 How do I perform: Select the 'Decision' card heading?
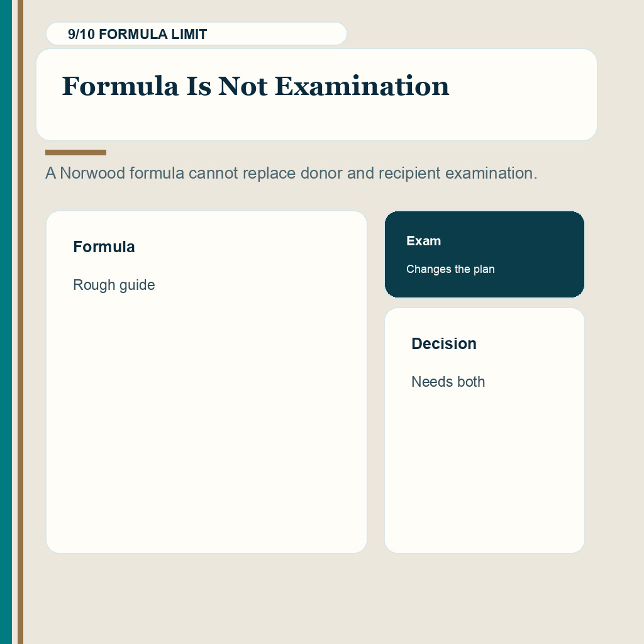click(x=444, y=344)
